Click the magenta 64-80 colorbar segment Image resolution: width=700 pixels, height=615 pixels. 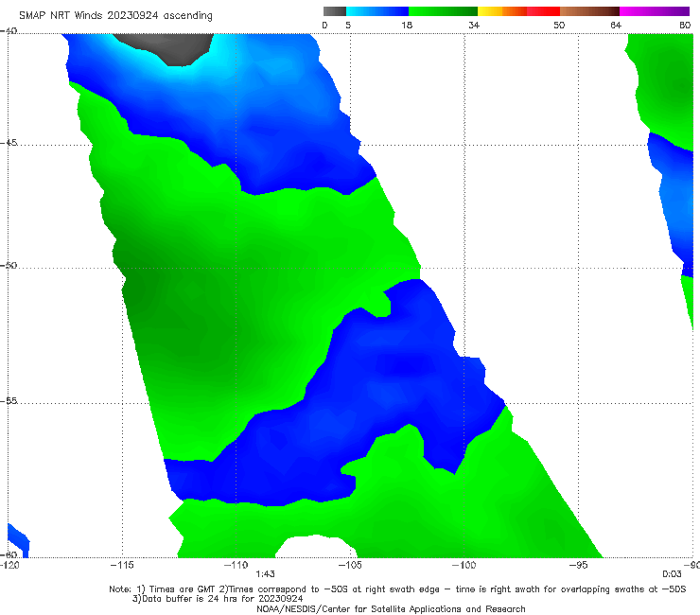point(655,11)
